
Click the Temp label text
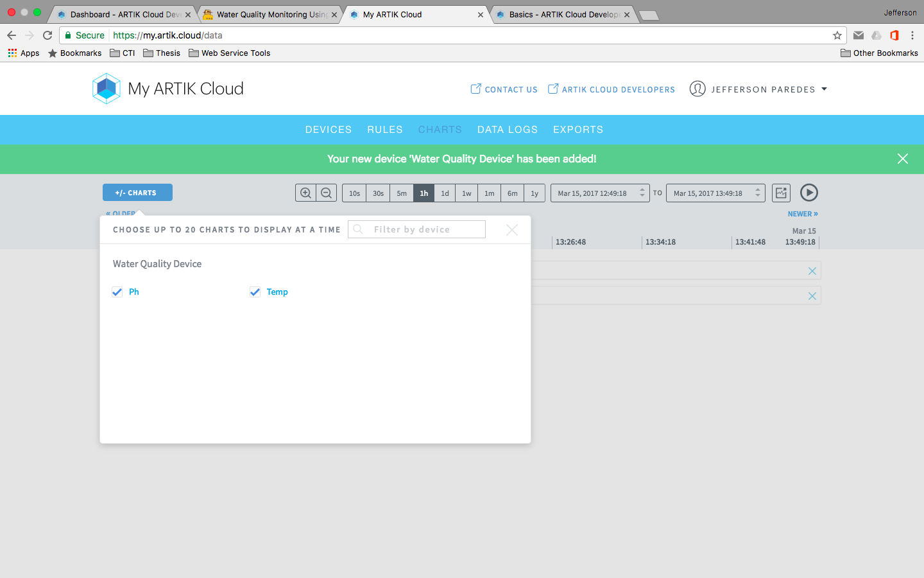tap(277, 292)
